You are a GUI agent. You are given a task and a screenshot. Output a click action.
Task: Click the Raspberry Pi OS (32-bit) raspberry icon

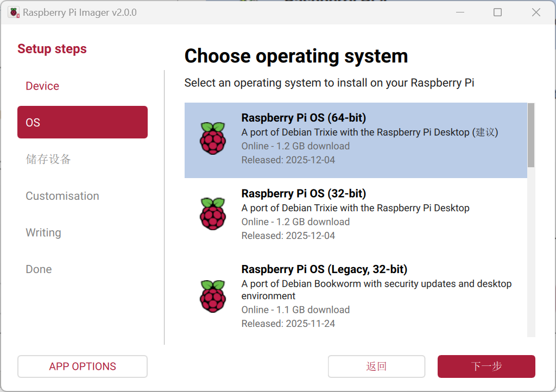(x=213, y=214)
